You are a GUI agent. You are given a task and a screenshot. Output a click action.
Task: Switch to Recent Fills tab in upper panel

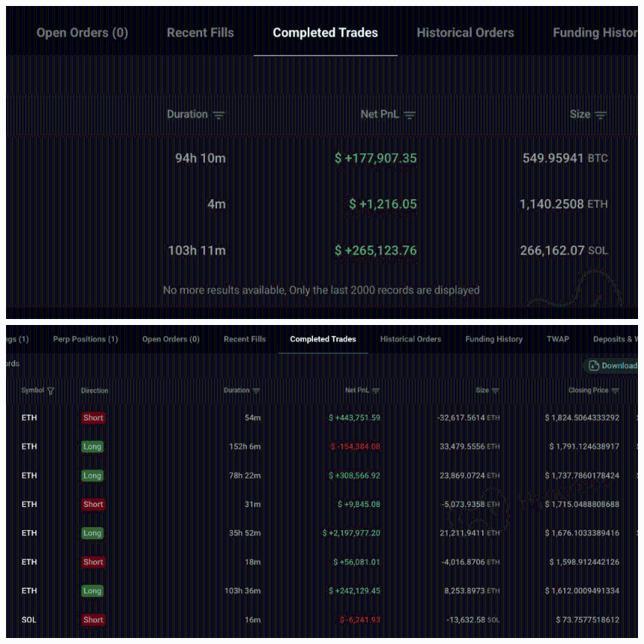tap(201, 33)
